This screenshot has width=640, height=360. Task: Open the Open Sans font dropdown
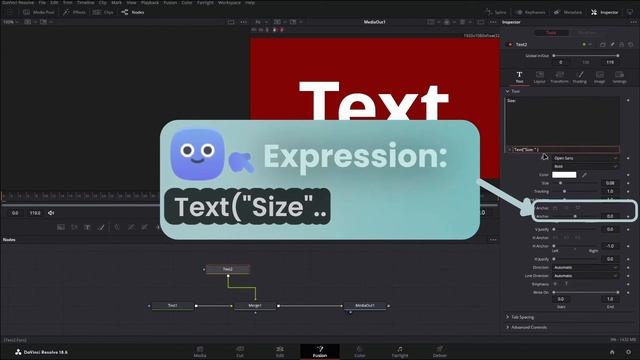coord(585,158)
